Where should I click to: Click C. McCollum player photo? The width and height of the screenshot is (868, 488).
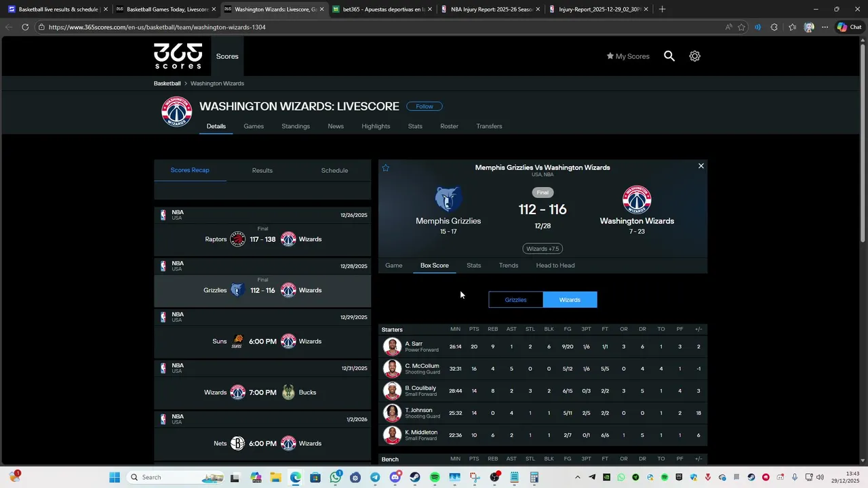[x=392, y=369]
